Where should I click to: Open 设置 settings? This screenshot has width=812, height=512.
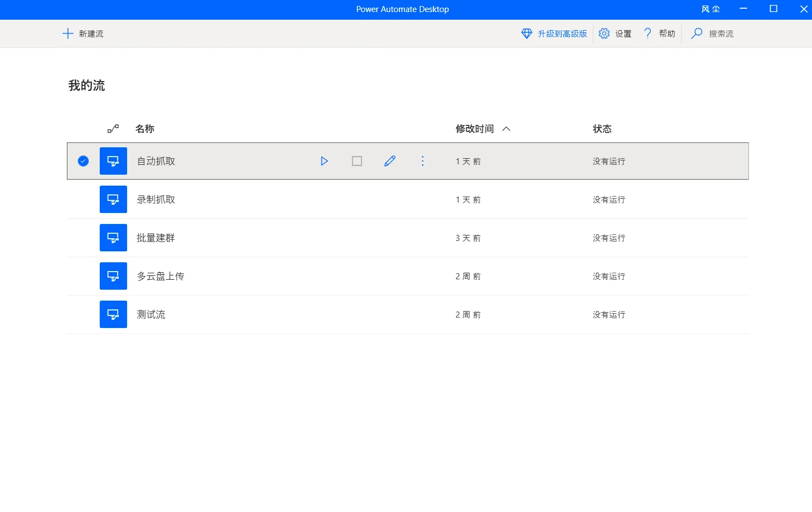[623, 33]
